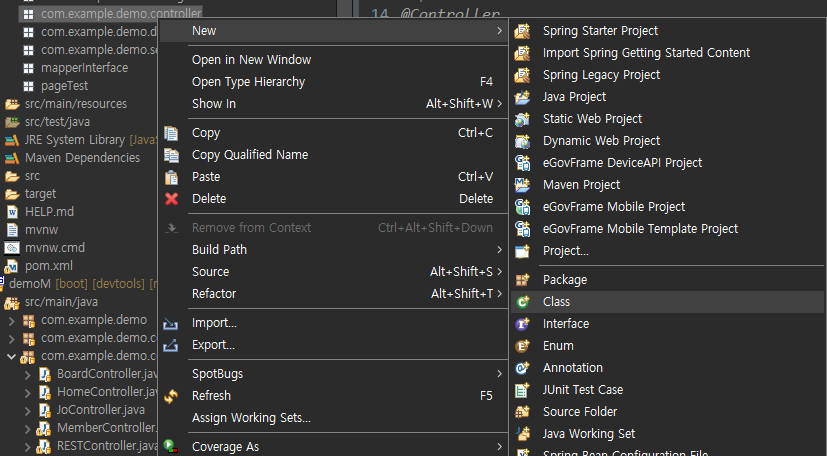Select the target folder
Image resolution: width=827 pixels, height=456 pixels.
click(40, 194)
